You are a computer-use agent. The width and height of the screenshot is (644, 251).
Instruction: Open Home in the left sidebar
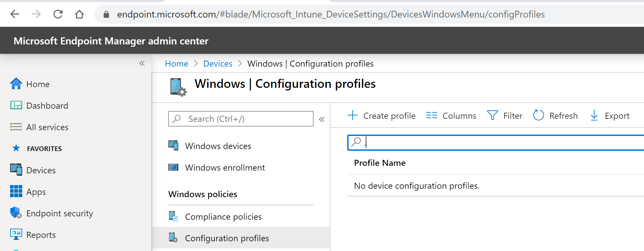(38, 84)
